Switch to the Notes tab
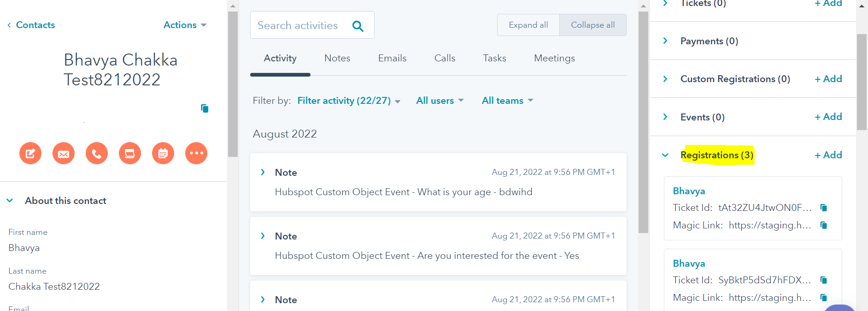This screenshot has width=868, height=311. (337, 58)
